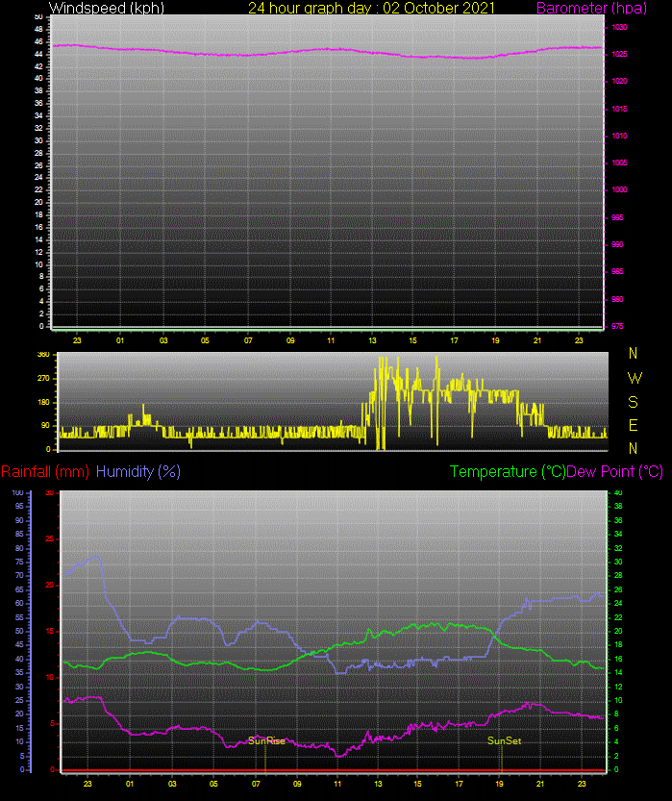This screenshot has height=801, width=672.
Task: Click the 1005 barometer axis value
Action: [619, 163]
